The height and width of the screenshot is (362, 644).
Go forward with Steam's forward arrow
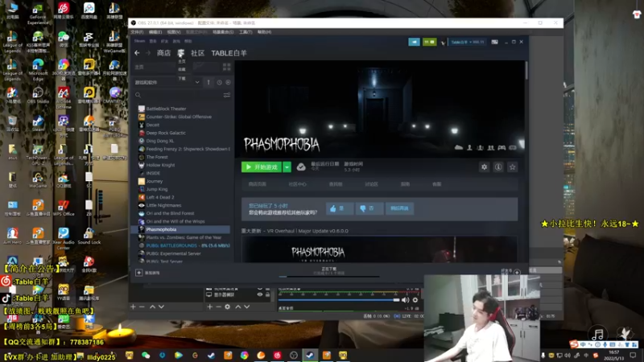(148, 53)
